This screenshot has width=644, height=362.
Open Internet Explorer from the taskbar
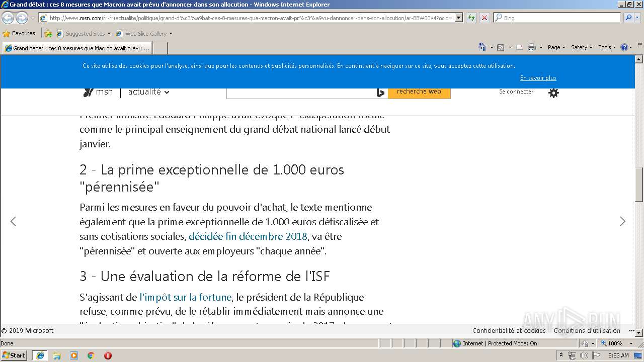[x=40, y=355]
